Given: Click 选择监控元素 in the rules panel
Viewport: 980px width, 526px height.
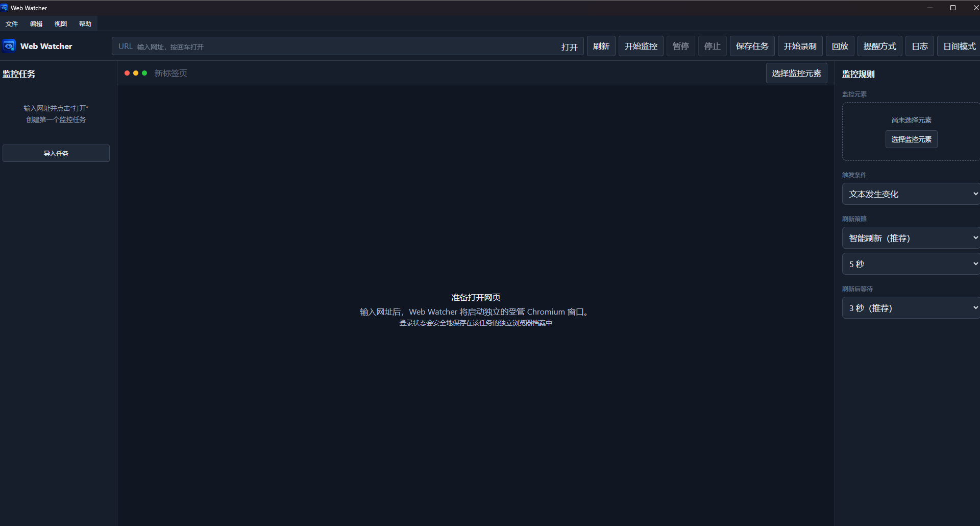Looking at the screenshot, I should tap(912, 139).
